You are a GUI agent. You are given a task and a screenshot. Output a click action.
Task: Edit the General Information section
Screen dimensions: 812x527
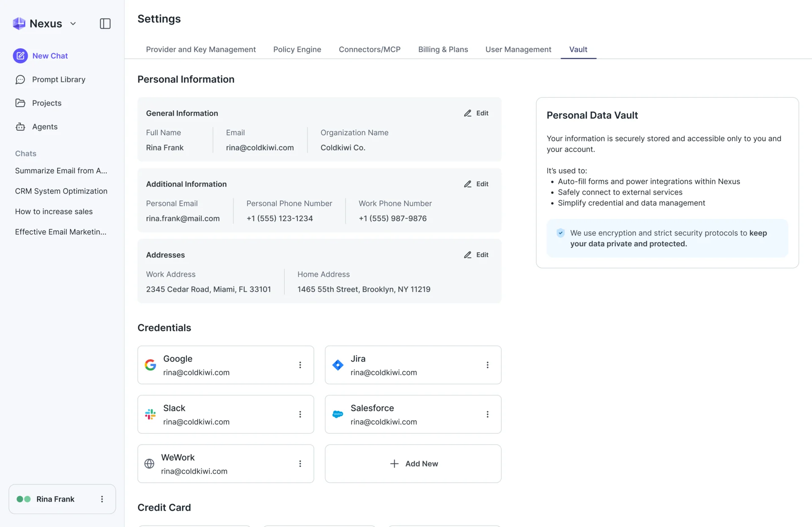pyautogui.click(x=476, y=113)
